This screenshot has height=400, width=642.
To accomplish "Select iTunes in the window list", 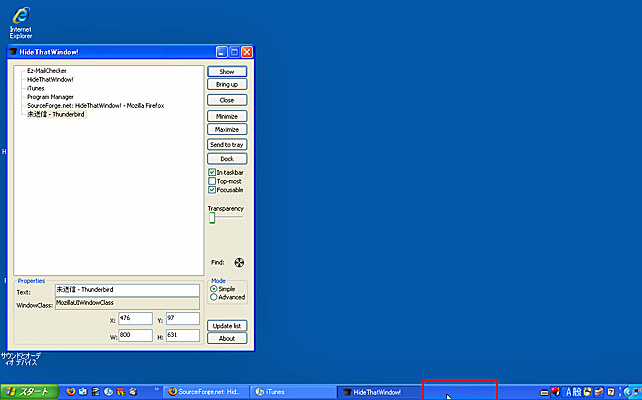I will 36,88.
